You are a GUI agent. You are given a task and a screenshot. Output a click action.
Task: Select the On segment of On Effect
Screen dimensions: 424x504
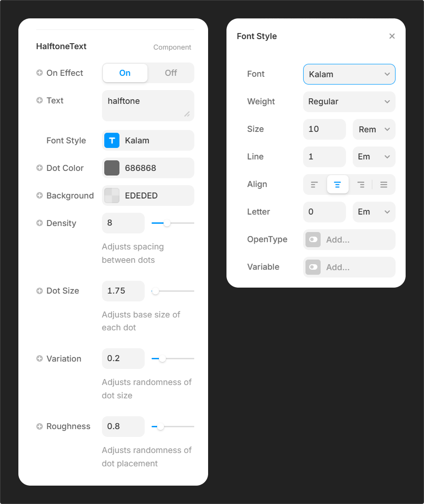[x=125, y=73]
